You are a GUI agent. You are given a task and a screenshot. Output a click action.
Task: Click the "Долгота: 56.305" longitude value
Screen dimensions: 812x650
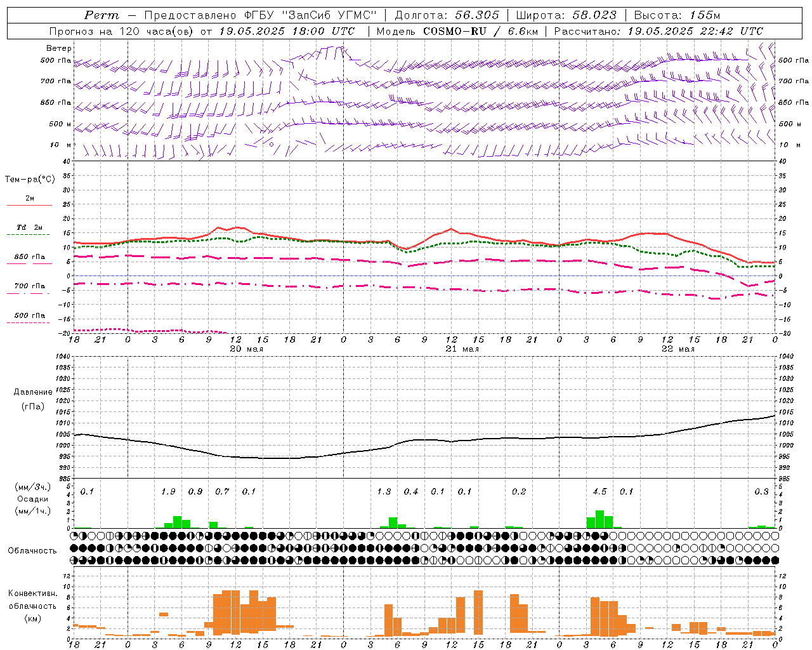coord(447,15)
